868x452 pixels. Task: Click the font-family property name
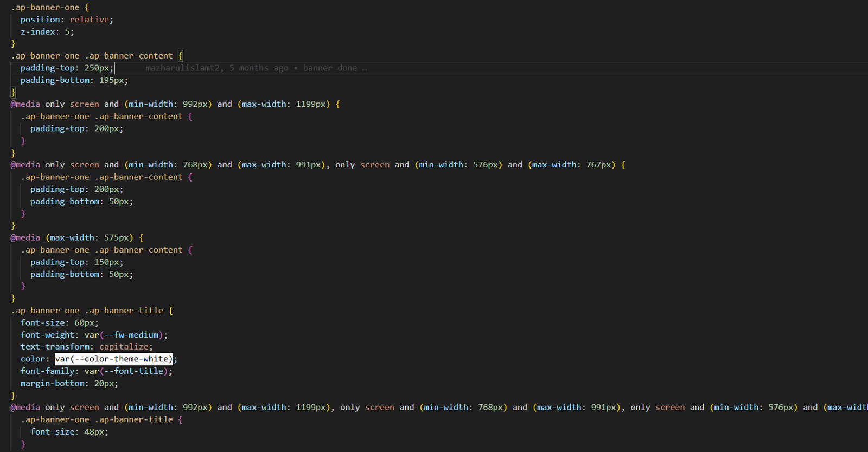click(48, 371)
